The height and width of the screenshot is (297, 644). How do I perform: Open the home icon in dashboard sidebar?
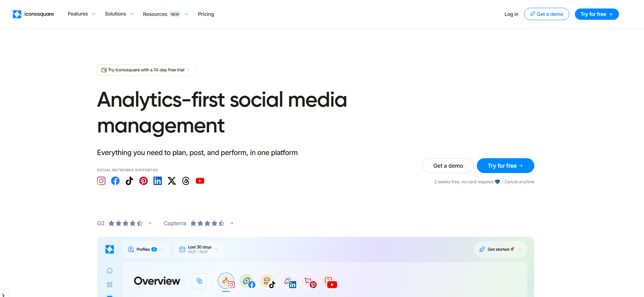110,271
